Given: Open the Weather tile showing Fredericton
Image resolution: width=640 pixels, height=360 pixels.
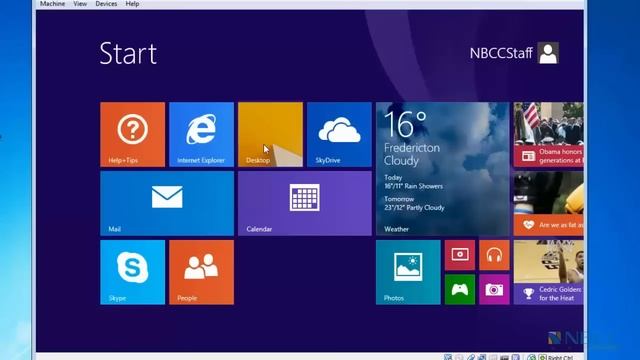Looking at the screenshot, I should click(442, 169).
